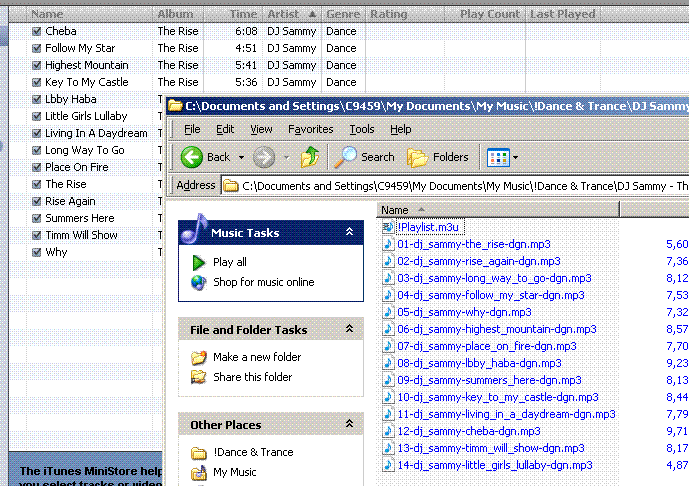
Task: Toggle checkbox for Living In A Daydream
Action: coord(36,133)
